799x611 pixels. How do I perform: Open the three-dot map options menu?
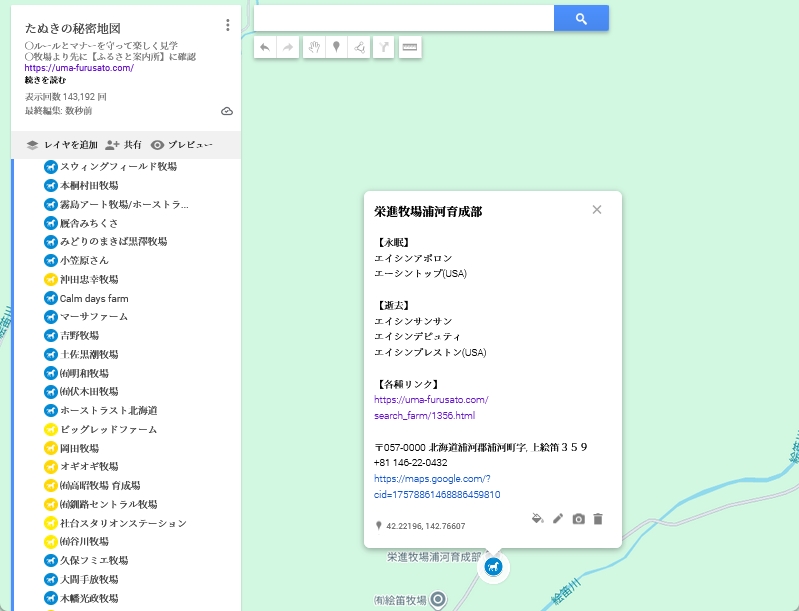[228, 26]
